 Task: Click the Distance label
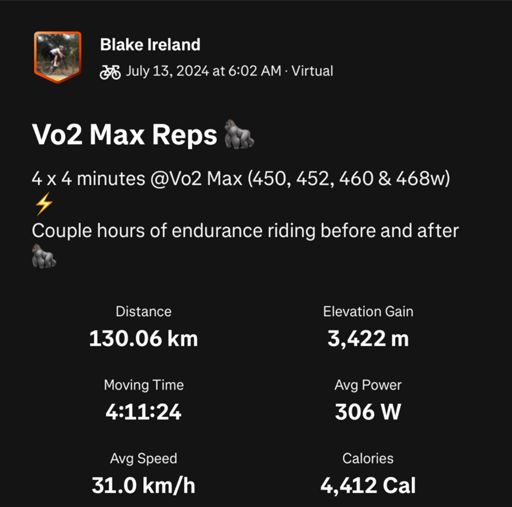pos(144,312)
